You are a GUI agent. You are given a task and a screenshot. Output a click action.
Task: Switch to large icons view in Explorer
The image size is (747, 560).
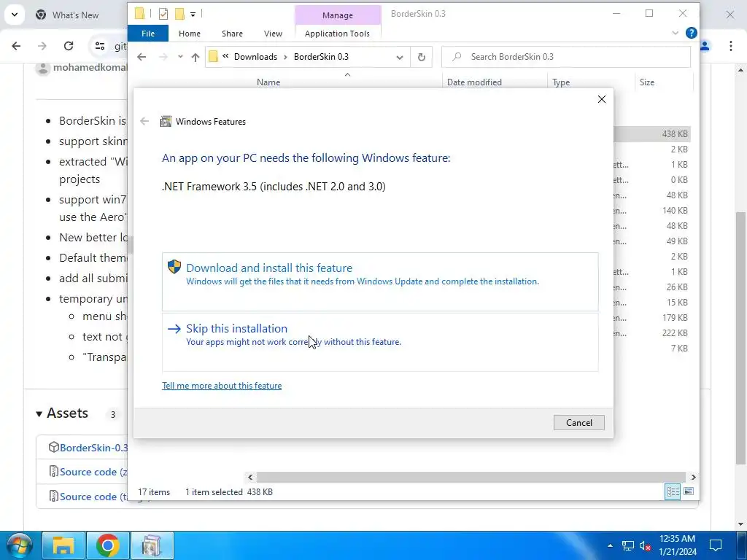(689, 491)
